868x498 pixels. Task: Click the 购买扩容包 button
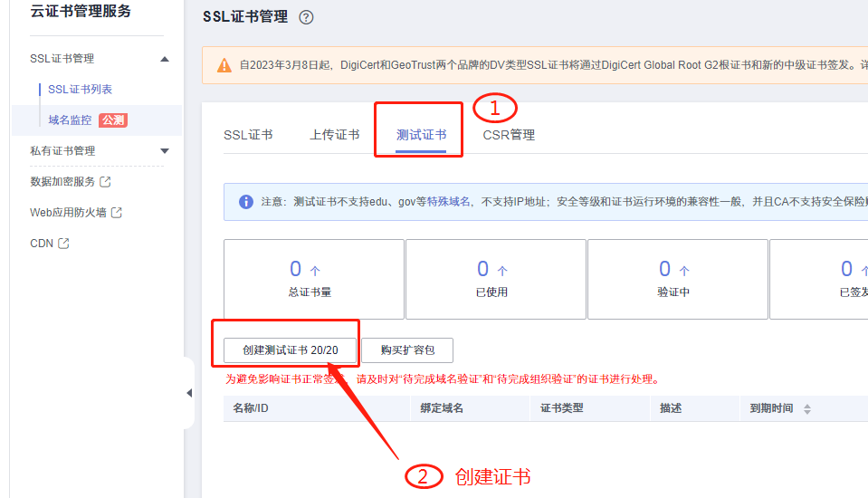[x=406, y=350]
